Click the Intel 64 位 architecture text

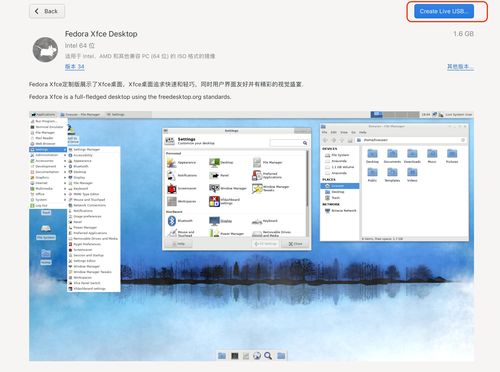[x=80, y=46]
